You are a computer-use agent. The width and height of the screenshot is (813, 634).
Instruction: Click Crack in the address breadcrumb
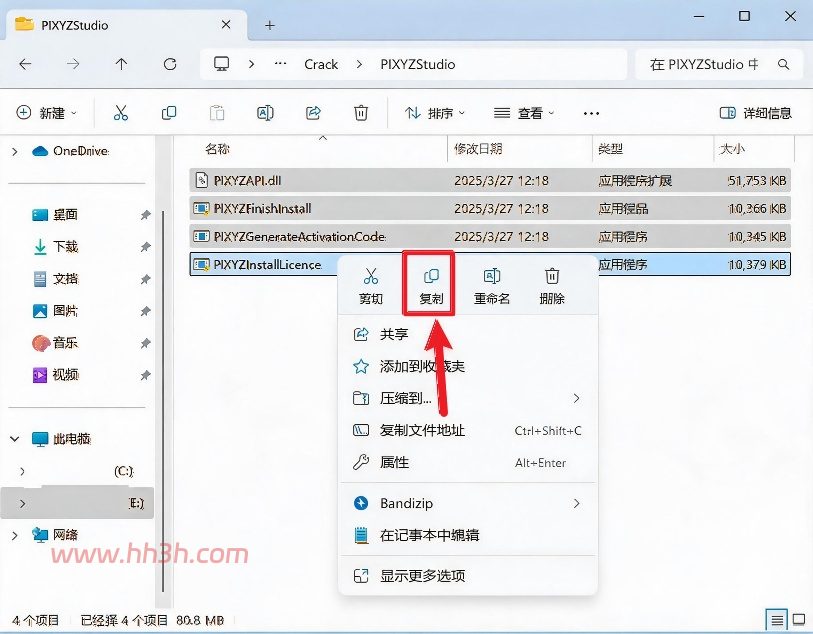321,64
